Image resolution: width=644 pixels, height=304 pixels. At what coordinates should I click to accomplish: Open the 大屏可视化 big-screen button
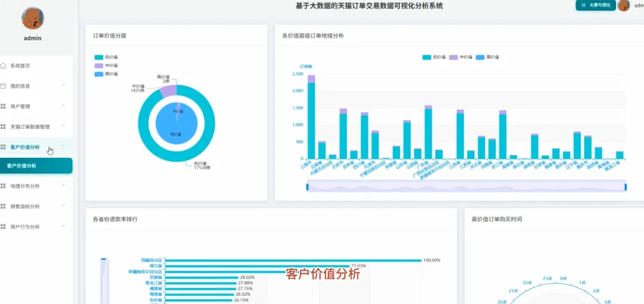(x=596, y=5)
